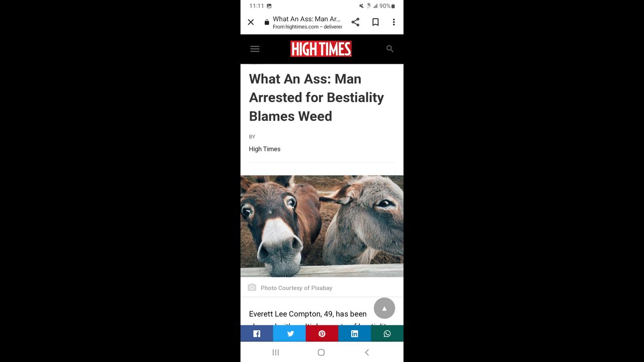This screenshot has width=644, height=362.
Task: Tap the scroll-to-top arrow button
Action: coord(384,308)
